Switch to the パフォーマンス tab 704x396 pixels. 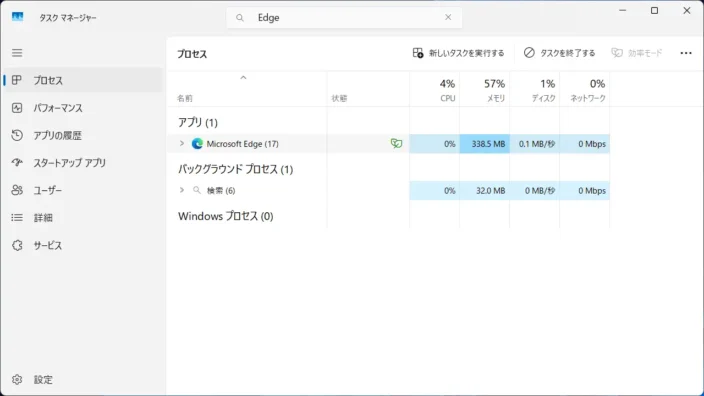click(x=84, y=108)
